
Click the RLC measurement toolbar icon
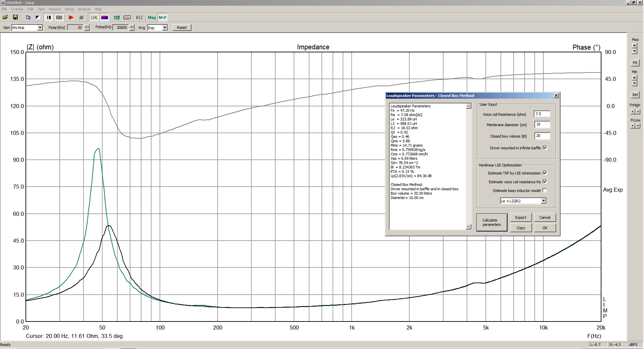139,17
